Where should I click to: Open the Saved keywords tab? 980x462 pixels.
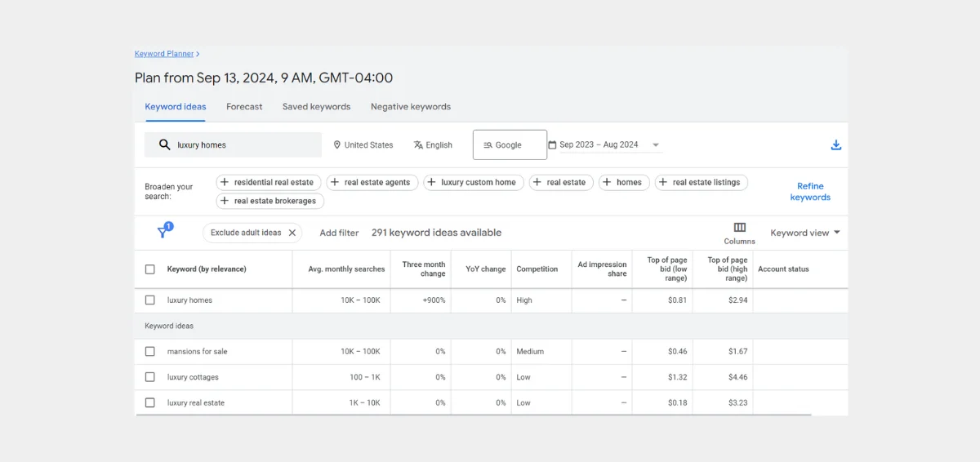coord(316,107)
